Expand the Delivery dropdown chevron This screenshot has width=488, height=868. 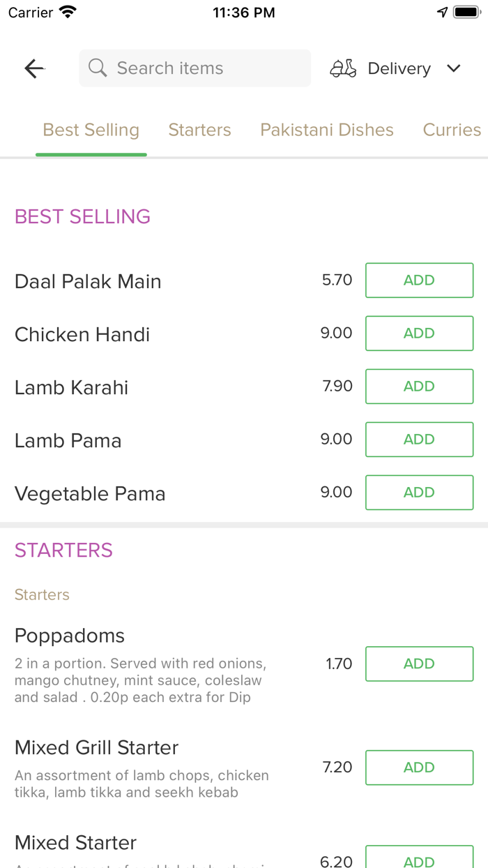tap(454, 68)
